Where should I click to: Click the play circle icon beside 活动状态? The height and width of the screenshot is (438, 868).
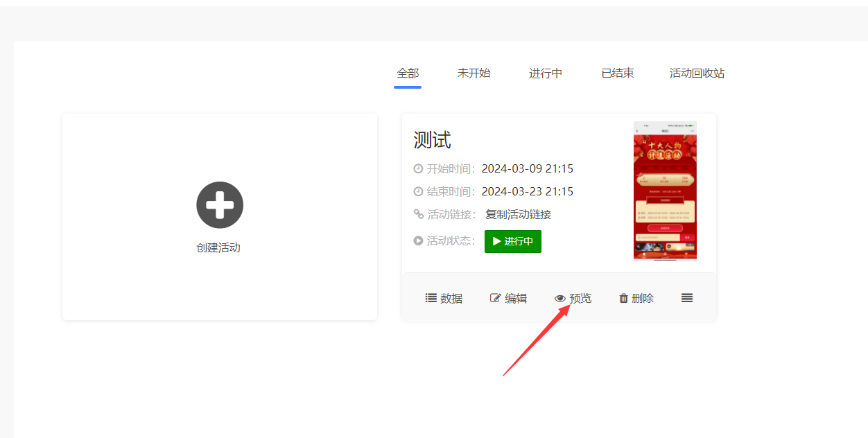coord(418,240)
